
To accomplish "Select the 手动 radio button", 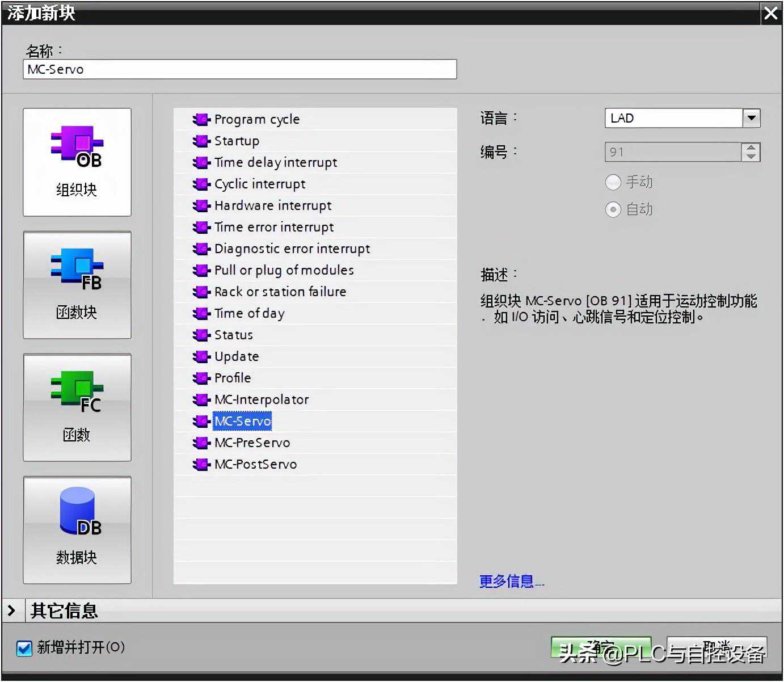I will coord(613,182).
